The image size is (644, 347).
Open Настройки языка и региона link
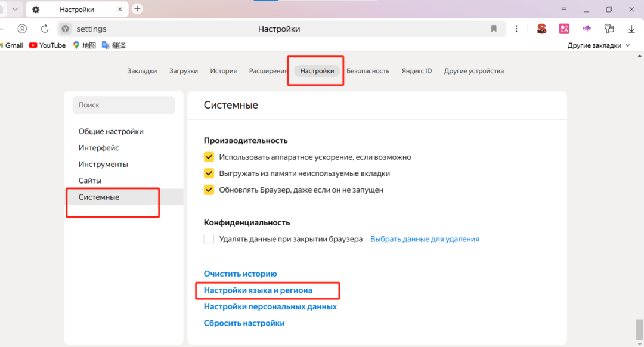tap(258, 290)
